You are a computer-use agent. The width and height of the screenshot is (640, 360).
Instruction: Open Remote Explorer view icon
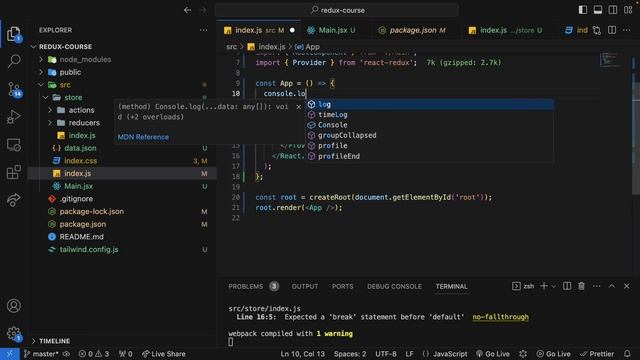coord(13,144)
